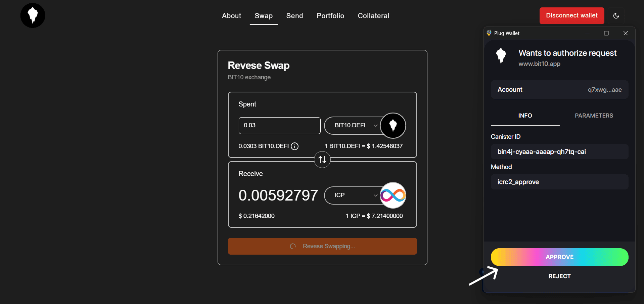Click the BIT10 logo in the header

[x=33, y=15]
